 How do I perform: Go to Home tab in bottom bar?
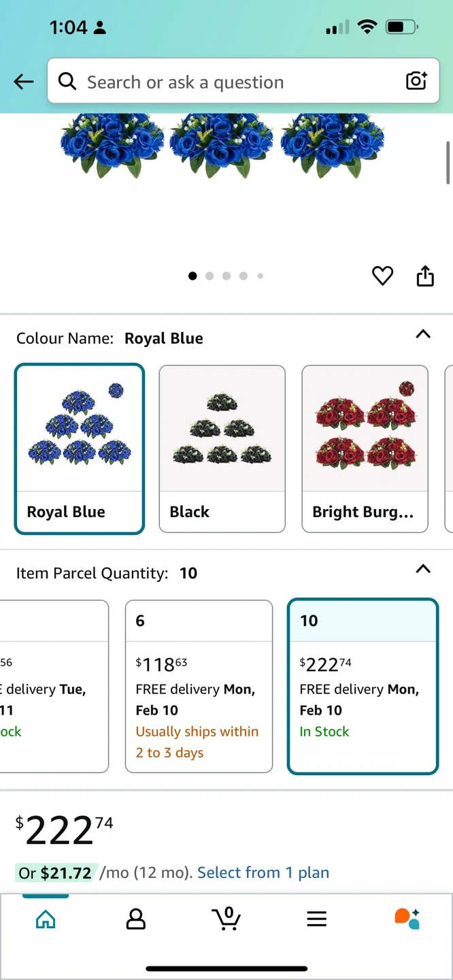[x=46, y=919]
